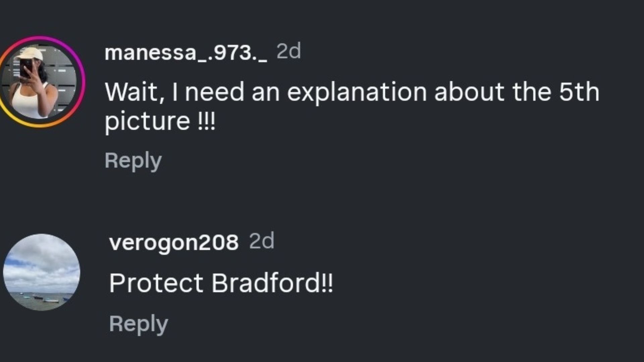Open the manessa_.973._ username link
The width and height of the screenshot is (644, 362).
coord(186,53)
